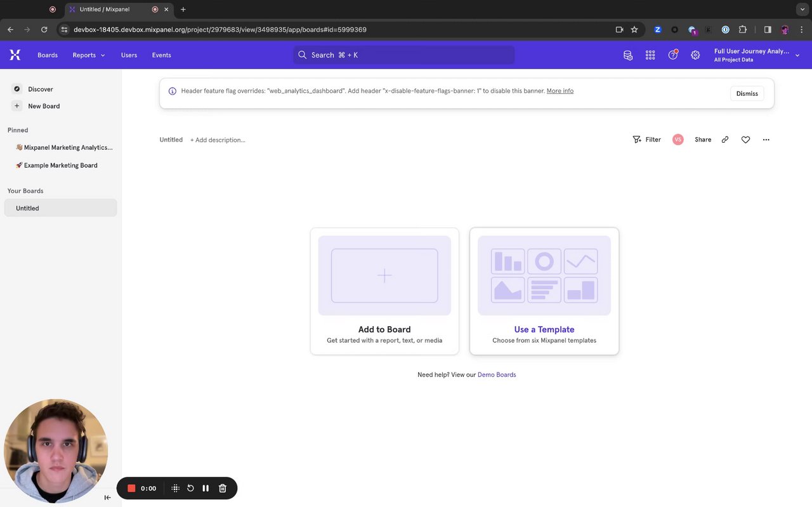This screenshot has height=507, width=812.
Task: Click the Use a Template card
Action: pyautogui.click(x=544, y=291)
